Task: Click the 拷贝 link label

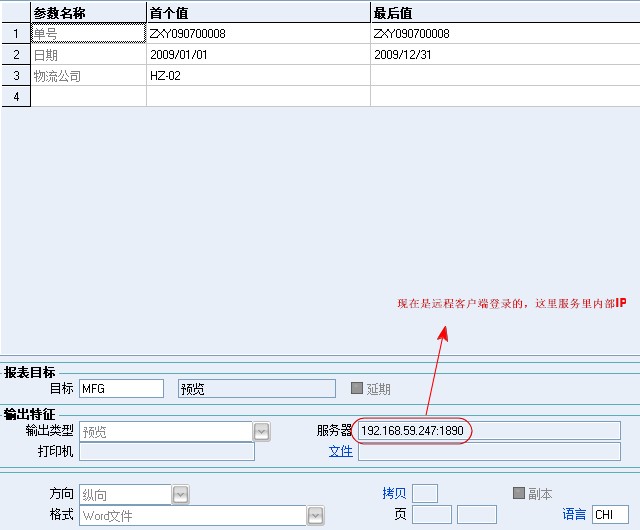Action: point(393,494)
